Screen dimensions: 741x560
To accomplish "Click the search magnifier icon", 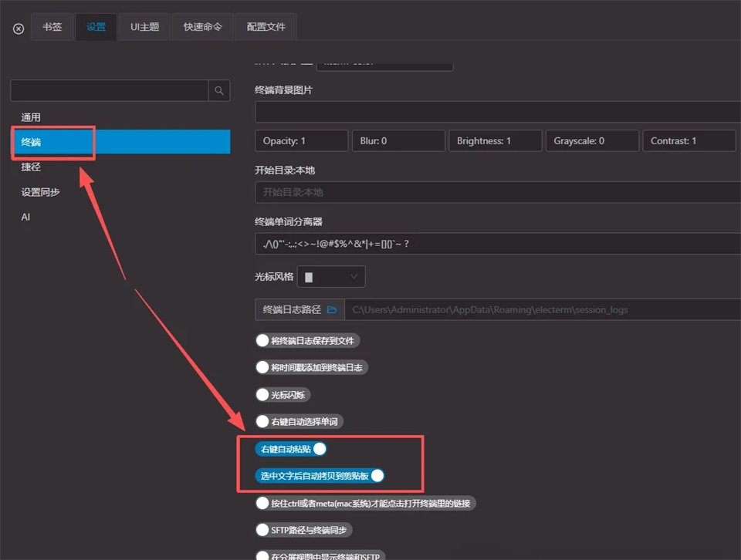I will coord(218,90).
